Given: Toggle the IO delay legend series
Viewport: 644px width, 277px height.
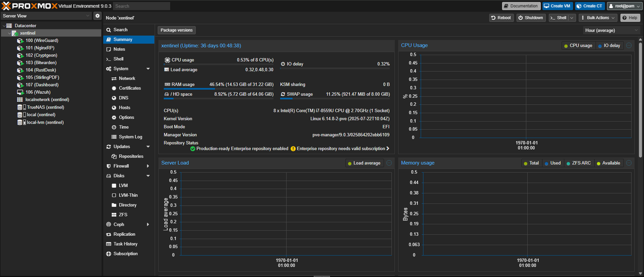Looking at the screenshot, I should [609, 46].
